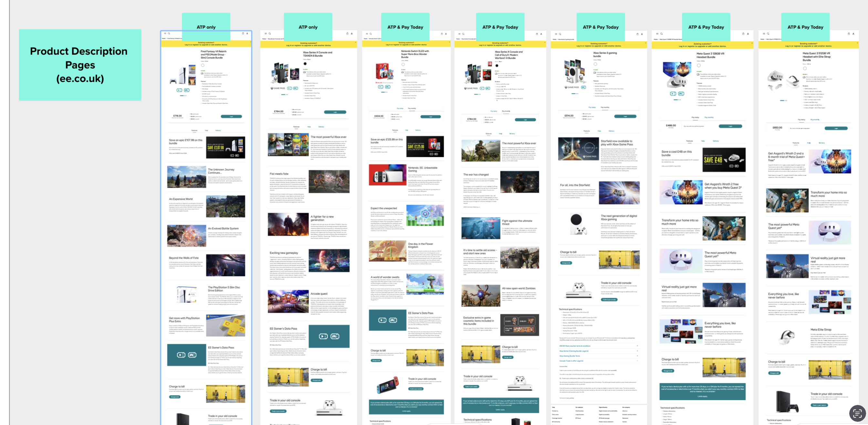Click account icon on Nintendo Switch OLED page
Screen dimensions: 868x425
446,33
